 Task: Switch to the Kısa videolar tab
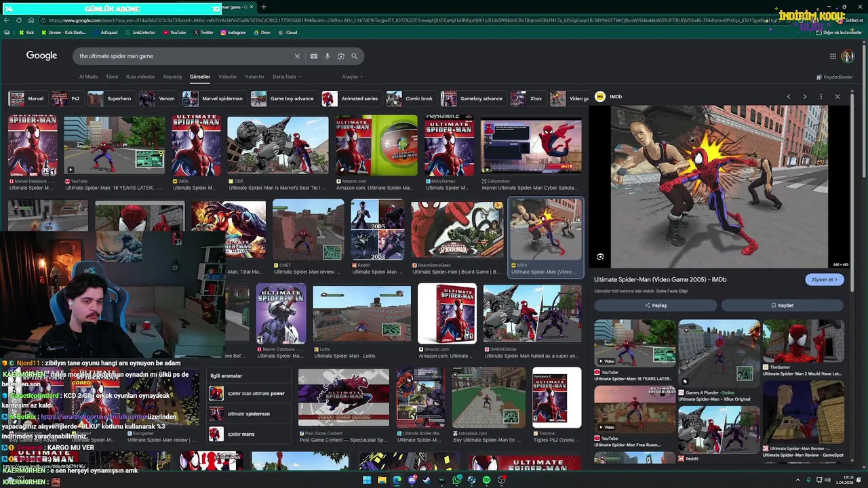pyautogui.click(x=140, y=77)
